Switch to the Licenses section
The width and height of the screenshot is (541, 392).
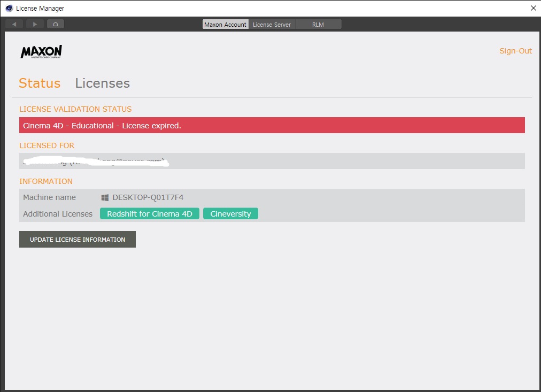(x=103, y=83)
